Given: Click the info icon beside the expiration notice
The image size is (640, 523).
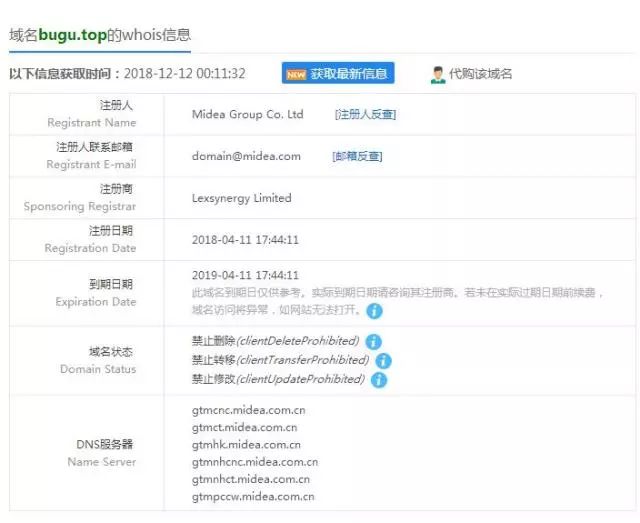Looking at the screenshot, I should click(x=374, y=311).
